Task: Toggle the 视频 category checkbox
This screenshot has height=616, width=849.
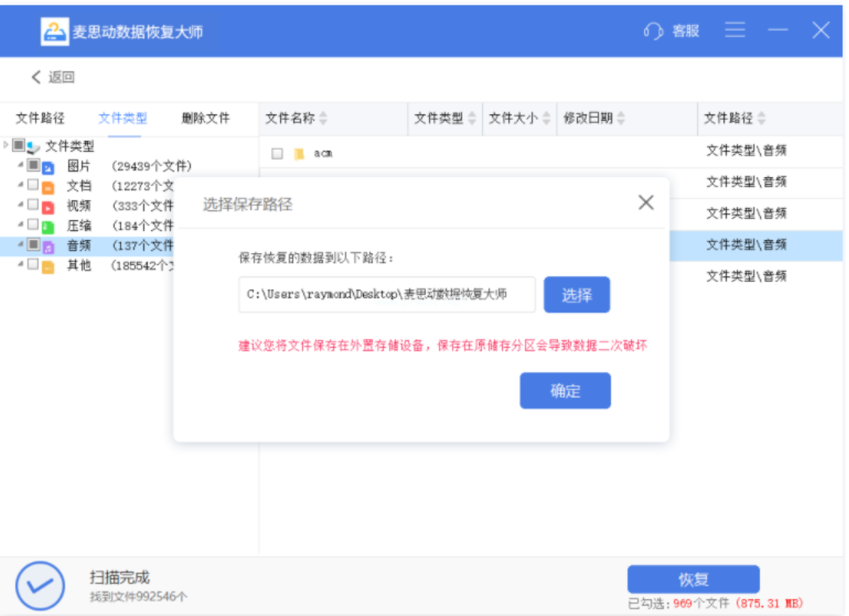Action: [33, 204]
